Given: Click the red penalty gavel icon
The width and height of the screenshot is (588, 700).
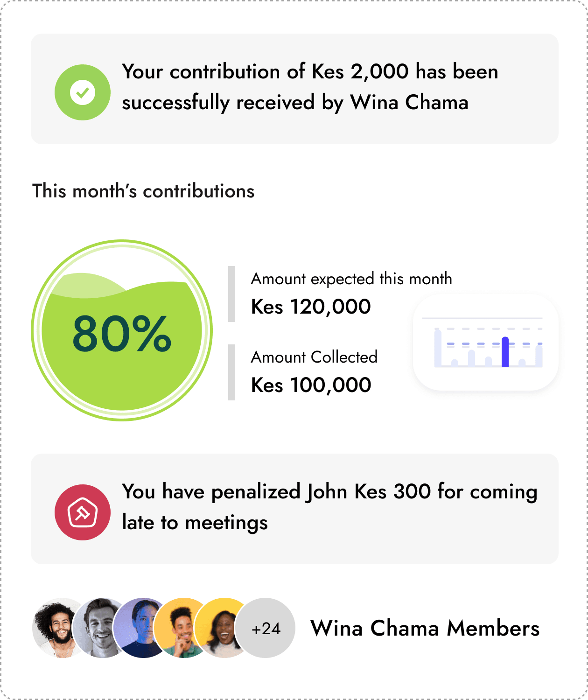Looking at the screenshot, I should point(83,512).
